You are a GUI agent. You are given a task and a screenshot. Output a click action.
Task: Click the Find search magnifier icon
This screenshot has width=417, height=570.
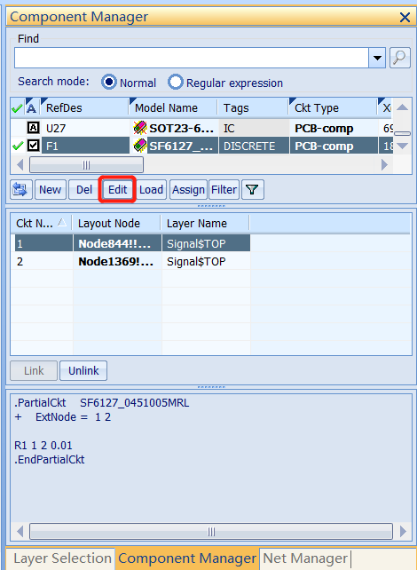coord(400,57)
